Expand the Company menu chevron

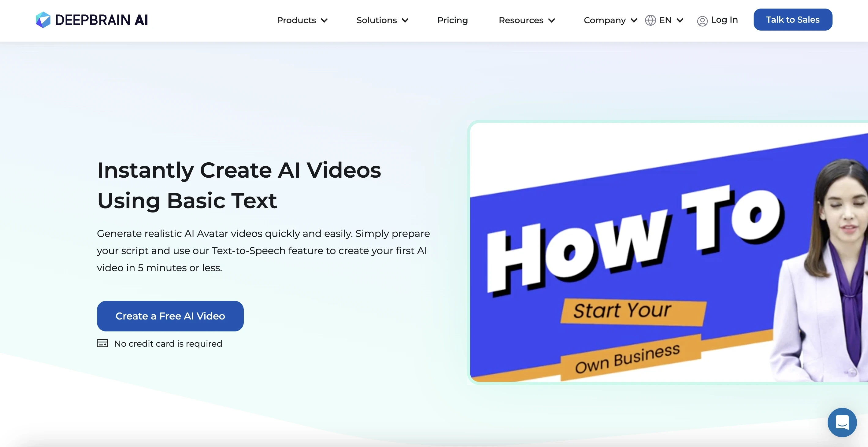(634, 20)
